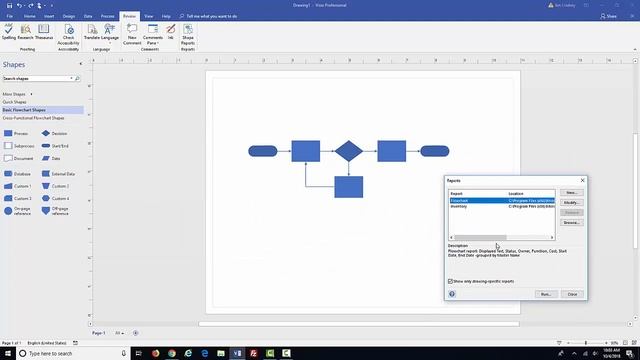Open the Language dropdown
640x360 pixels.
(110, 33)
